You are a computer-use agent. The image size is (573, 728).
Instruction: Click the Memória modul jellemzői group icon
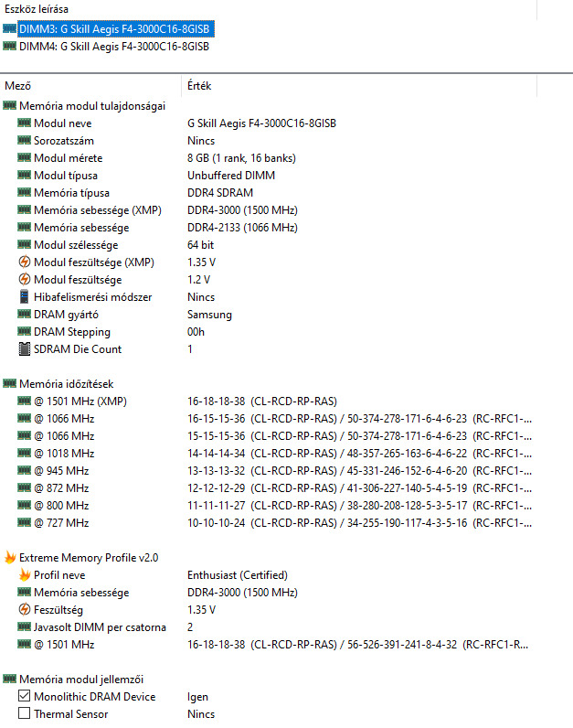coord(9,679)
